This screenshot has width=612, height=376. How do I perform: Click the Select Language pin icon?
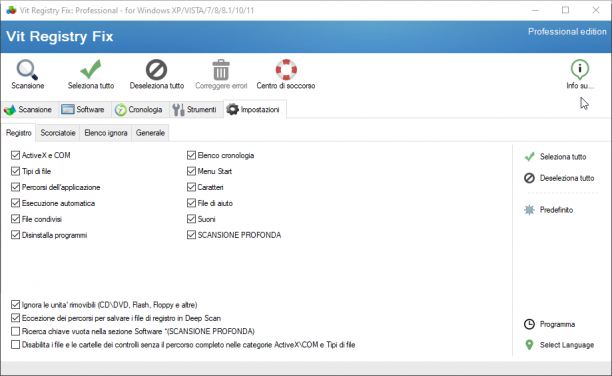point(529,345)
